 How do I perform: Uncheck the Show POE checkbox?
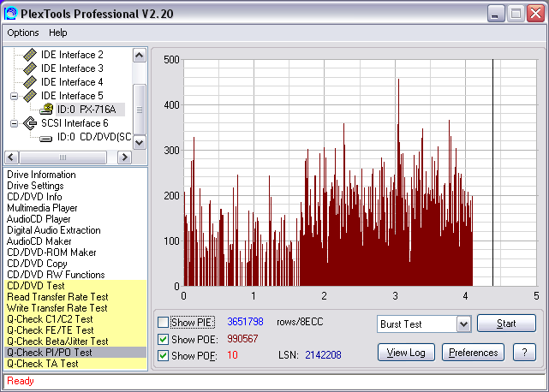(x=163, y=339)
